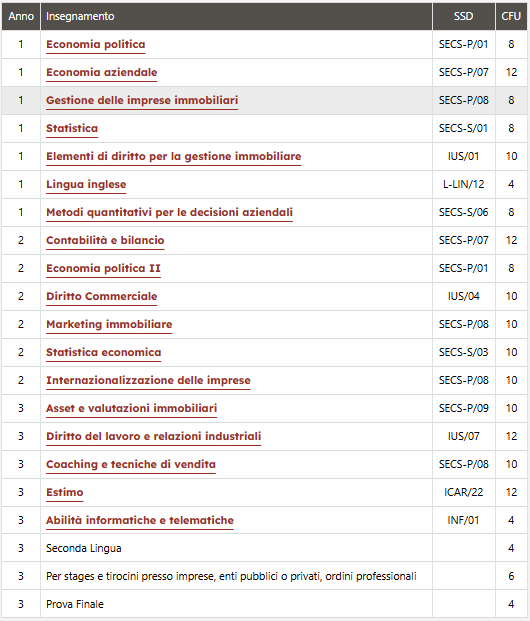The width and height of the screenshot is (530, 621).
Task: Click Metodi quantitativi per le decisioni aziendali
Action: pos(169,212)
